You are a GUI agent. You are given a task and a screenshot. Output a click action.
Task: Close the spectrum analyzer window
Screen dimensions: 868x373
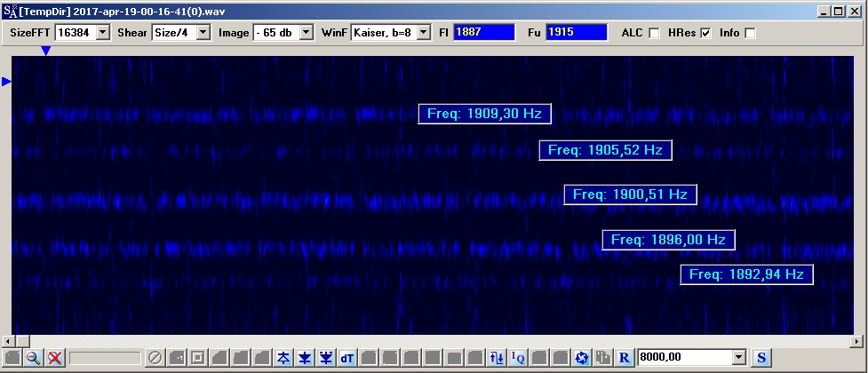855,11
